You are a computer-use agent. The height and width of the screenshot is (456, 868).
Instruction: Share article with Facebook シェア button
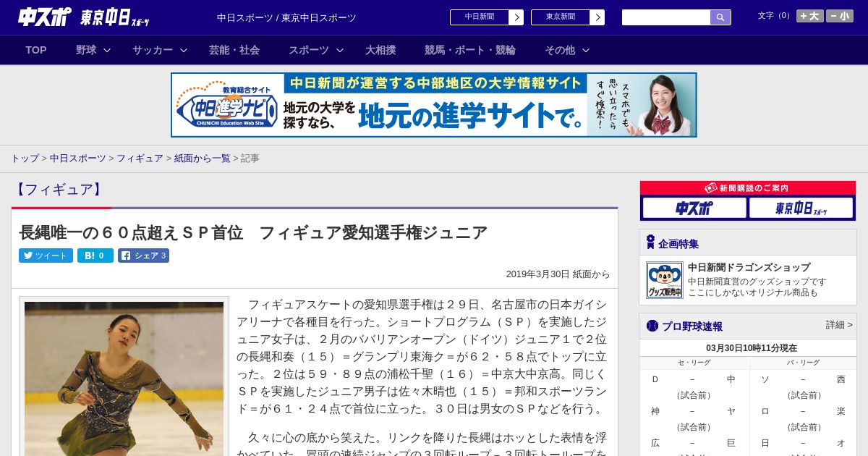coord(143,256)
